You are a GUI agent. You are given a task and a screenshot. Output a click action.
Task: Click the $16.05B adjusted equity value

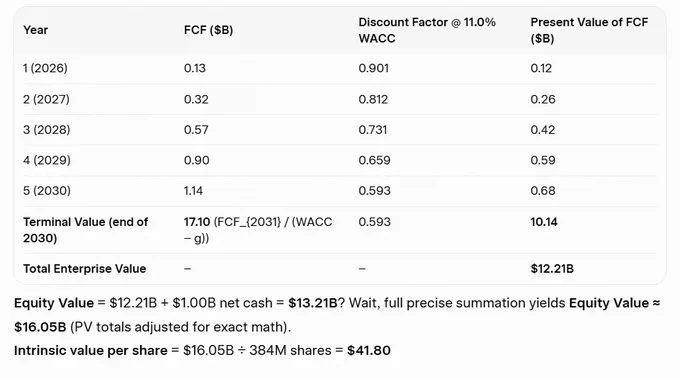click(40, 327)
